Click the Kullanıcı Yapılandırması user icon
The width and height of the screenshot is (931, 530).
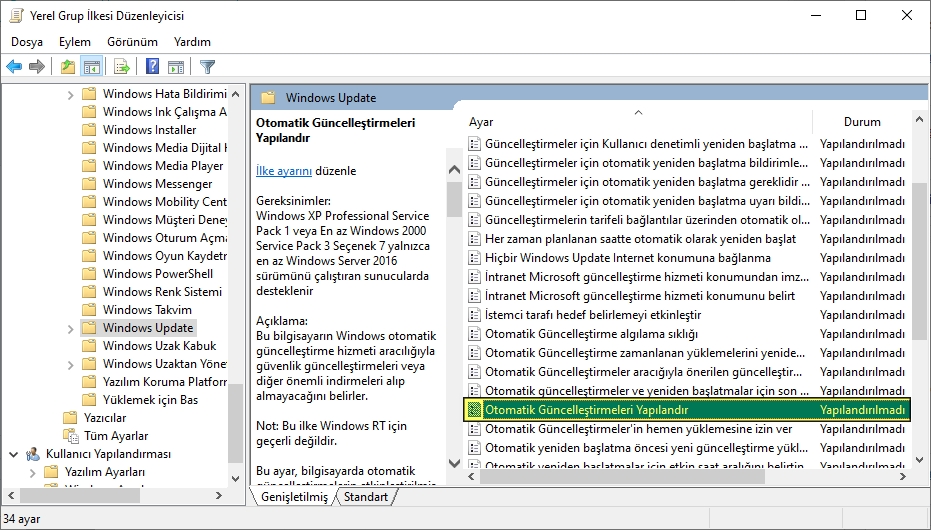click(x=33, y=454)
